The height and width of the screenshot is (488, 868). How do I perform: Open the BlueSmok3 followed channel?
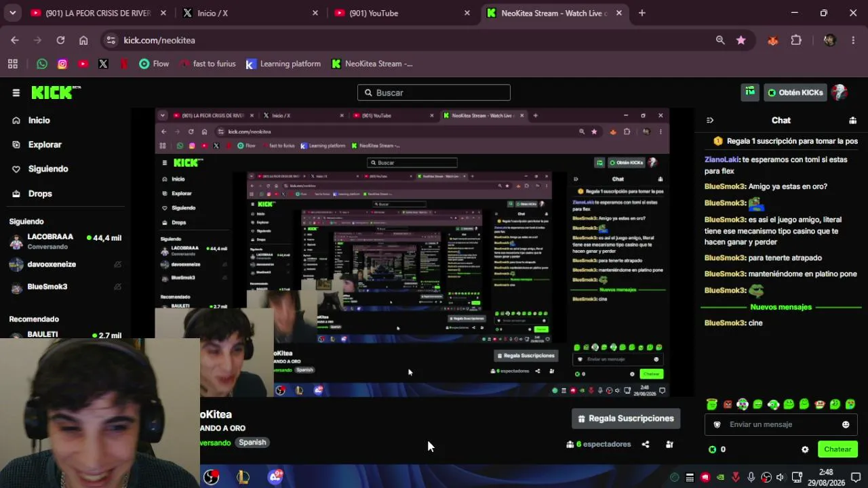click(x=65, y=287)
